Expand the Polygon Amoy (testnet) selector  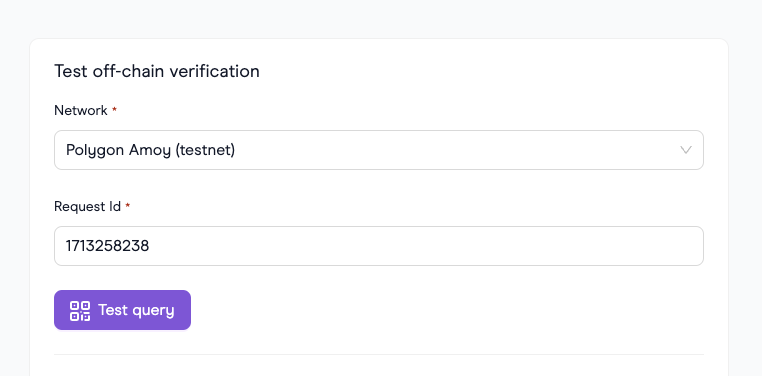pyautogui.click(x=379, y=150)
